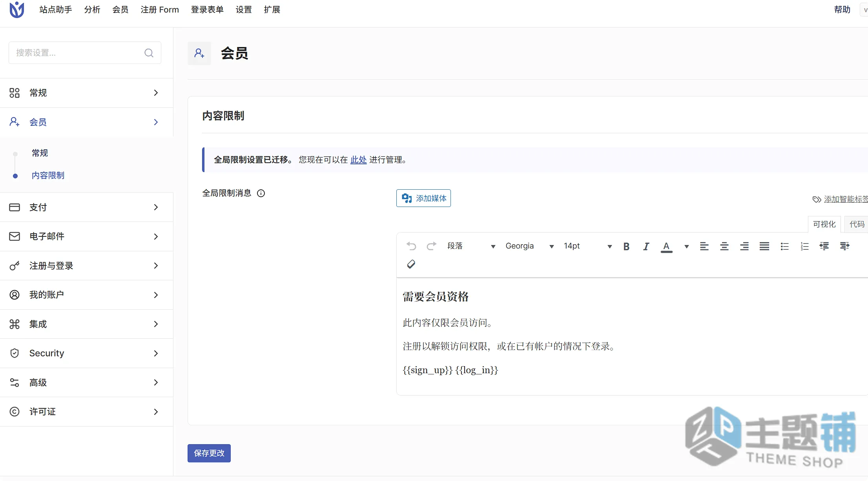
Task: Toggle bold formatting
Action: pyautogui.click(x=627, y=246)
